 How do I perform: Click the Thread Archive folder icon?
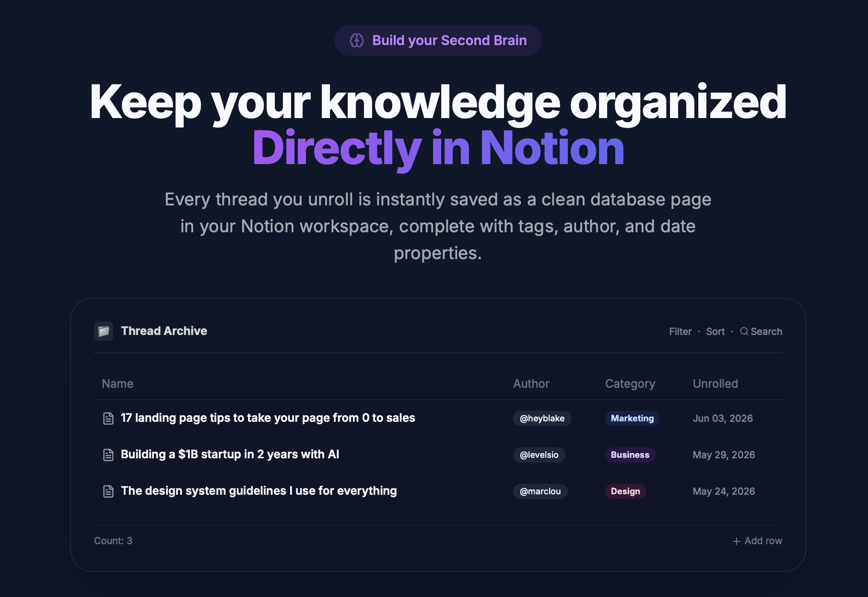point(104,331)
